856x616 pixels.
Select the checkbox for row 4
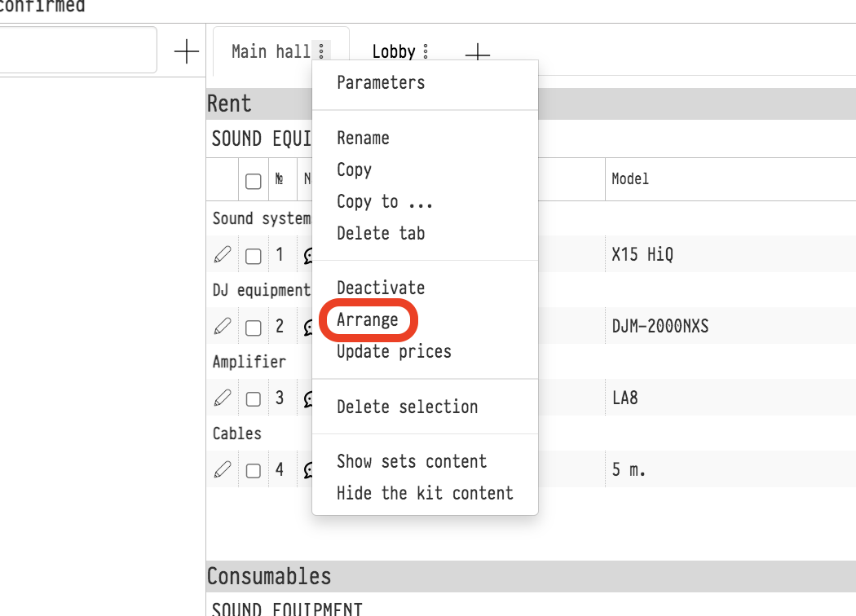pos(254,471)
